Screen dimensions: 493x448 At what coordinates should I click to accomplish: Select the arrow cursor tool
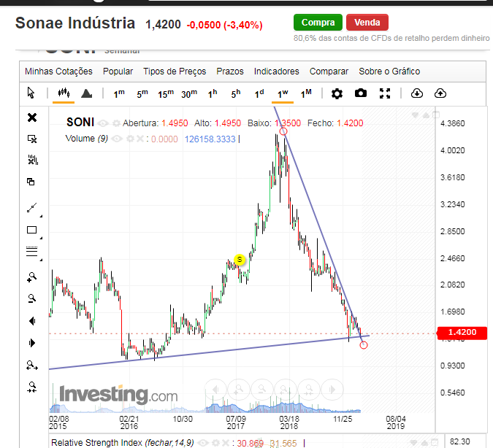(x=31, y=93)
